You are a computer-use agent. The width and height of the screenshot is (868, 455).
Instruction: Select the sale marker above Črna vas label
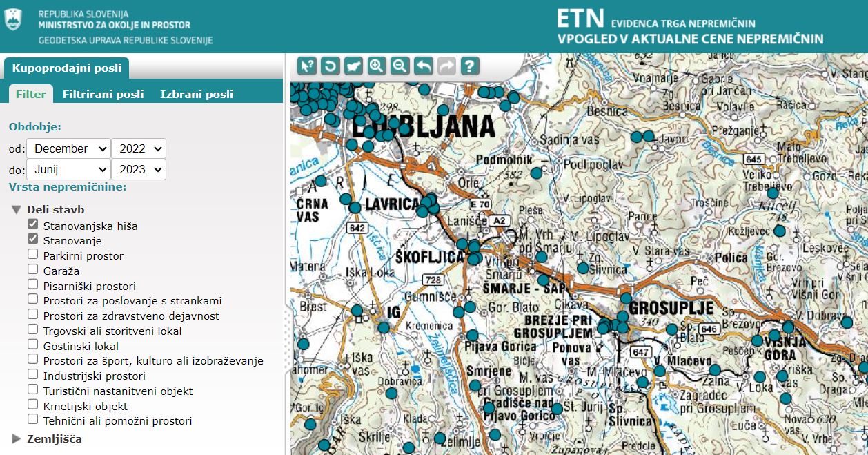coord(320,182)
